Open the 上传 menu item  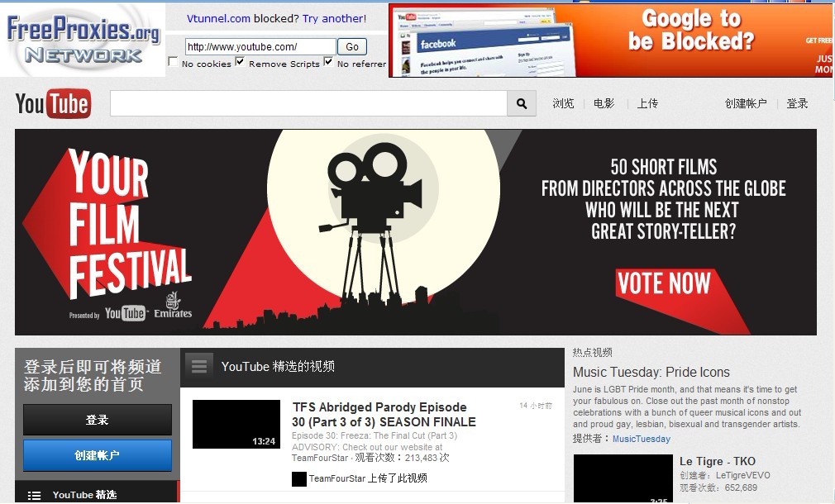[x=647, y=103]
